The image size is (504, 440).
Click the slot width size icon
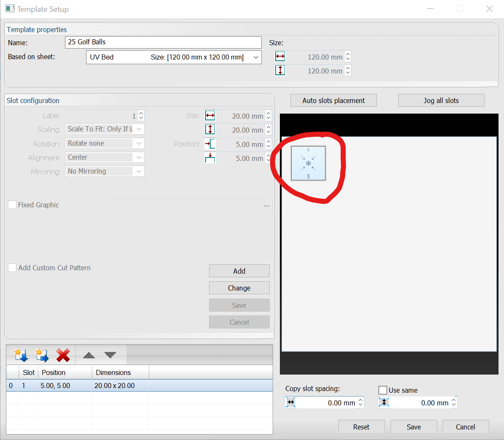tap(210, 115)
